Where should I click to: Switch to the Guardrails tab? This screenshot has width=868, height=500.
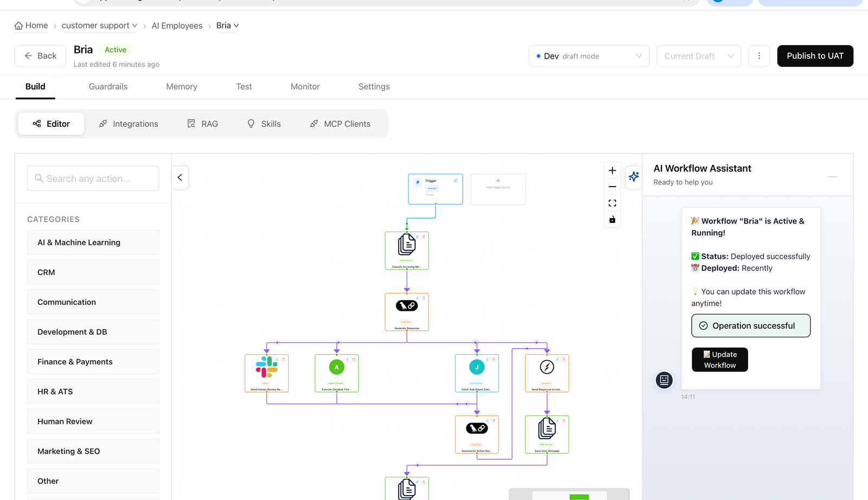tap(108, 87)
